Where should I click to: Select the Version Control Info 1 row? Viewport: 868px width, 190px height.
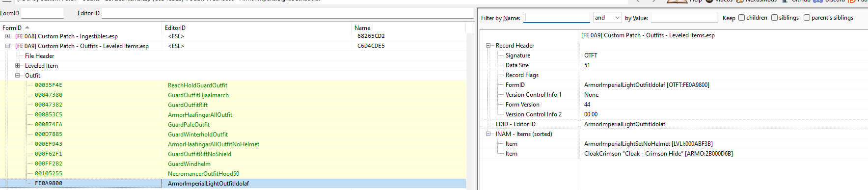pyautogui.click(x=533, y=95)
